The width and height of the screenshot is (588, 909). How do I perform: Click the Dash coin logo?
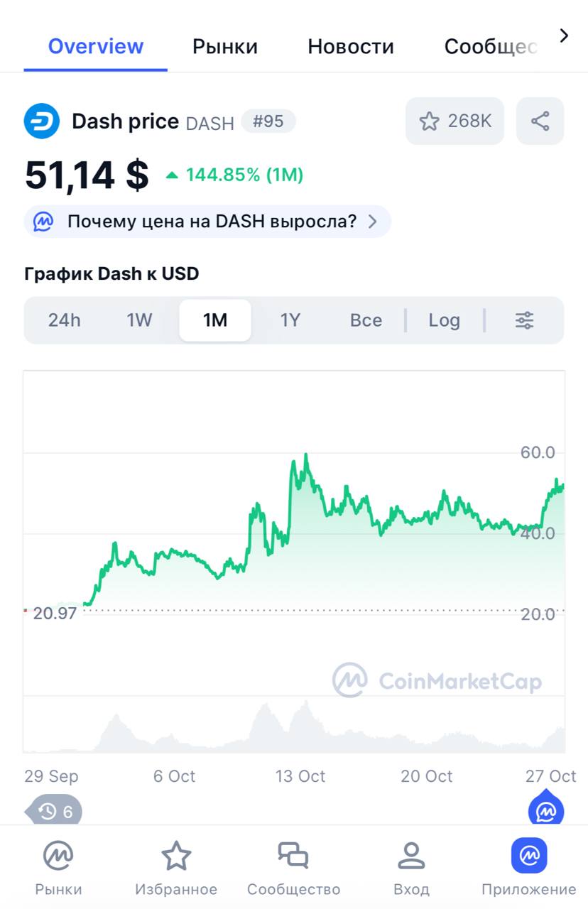[x=42, y=121]
